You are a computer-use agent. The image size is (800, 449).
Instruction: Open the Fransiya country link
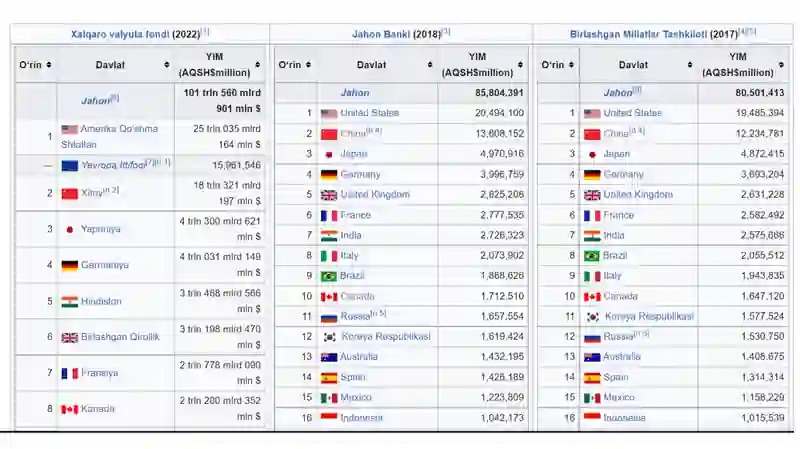[x=99, y=373]
